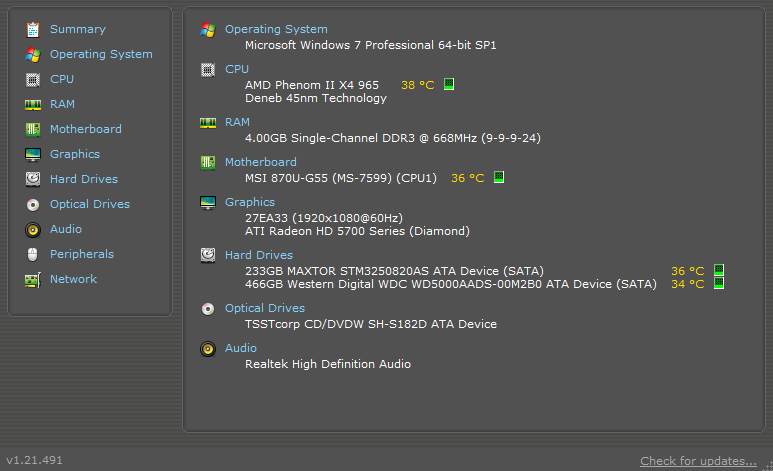
Task: Go to Motherboard section in sidebar
Action: point(86,129)
